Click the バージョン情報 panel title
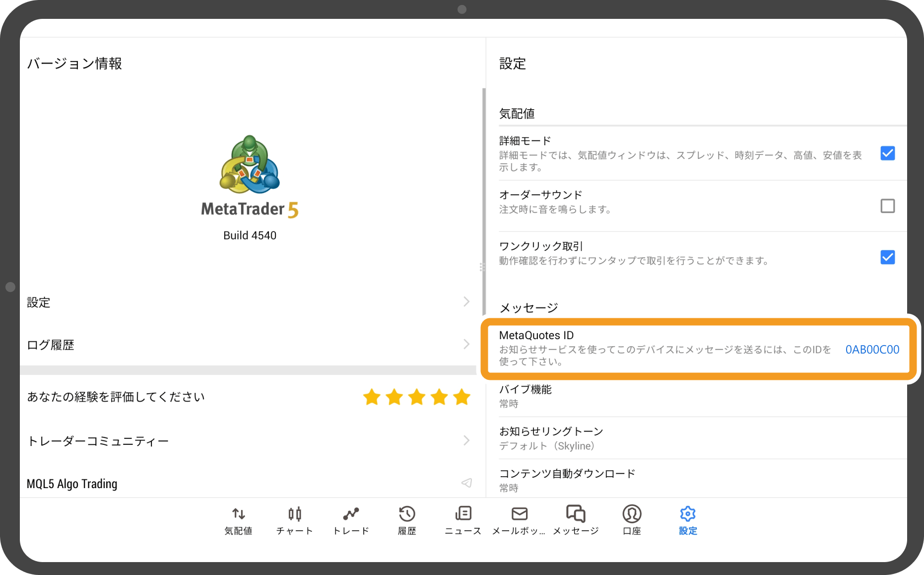The width and height of the screenshot is (924, 575). point(74,64)
